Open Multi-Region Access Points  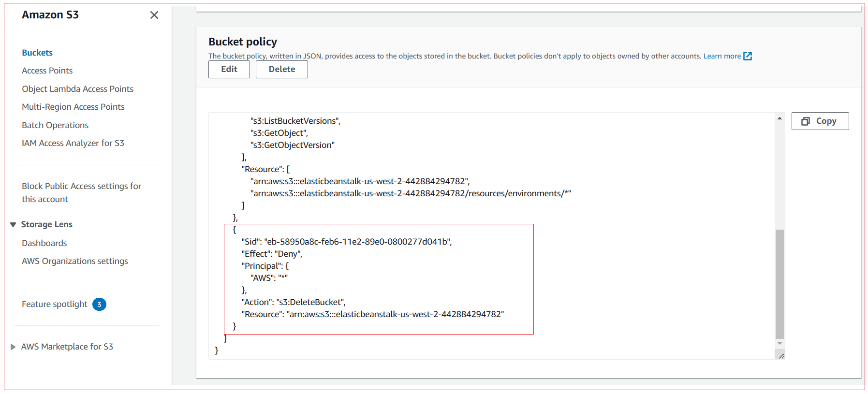(x=73, y=107)
